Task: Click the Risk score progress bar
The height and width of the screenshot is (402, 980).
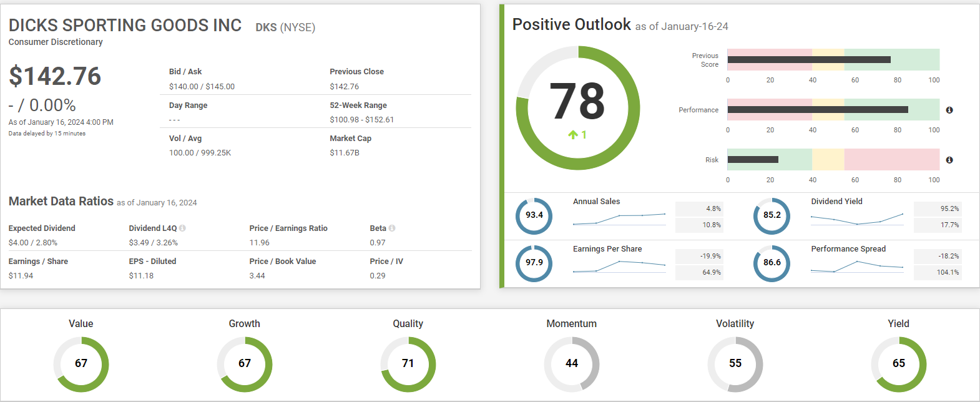Action: (x=833, y=160)
